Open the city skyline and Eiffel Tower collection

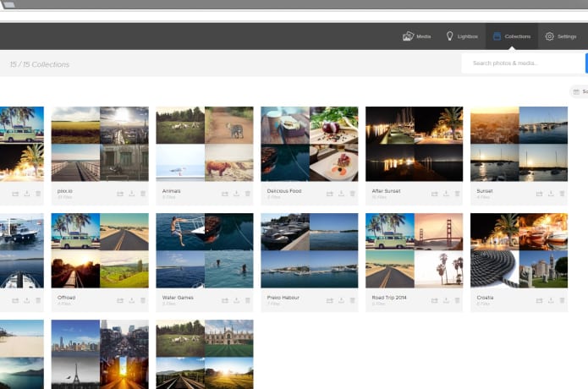click(x=100, y=354)
